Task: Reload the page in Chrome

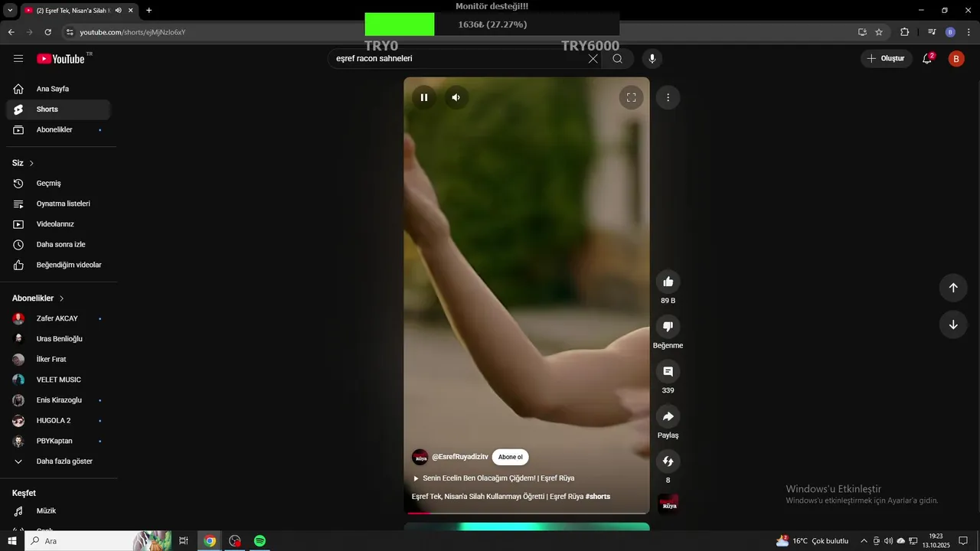Action: [x=48, y=32]
